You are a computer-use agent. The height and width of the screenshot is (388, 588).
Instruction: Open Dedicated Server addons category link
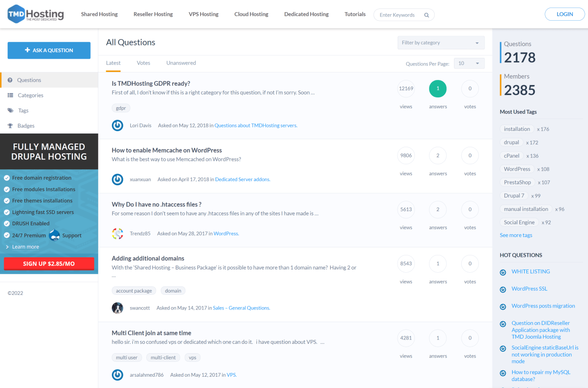(x=243, y=179)
